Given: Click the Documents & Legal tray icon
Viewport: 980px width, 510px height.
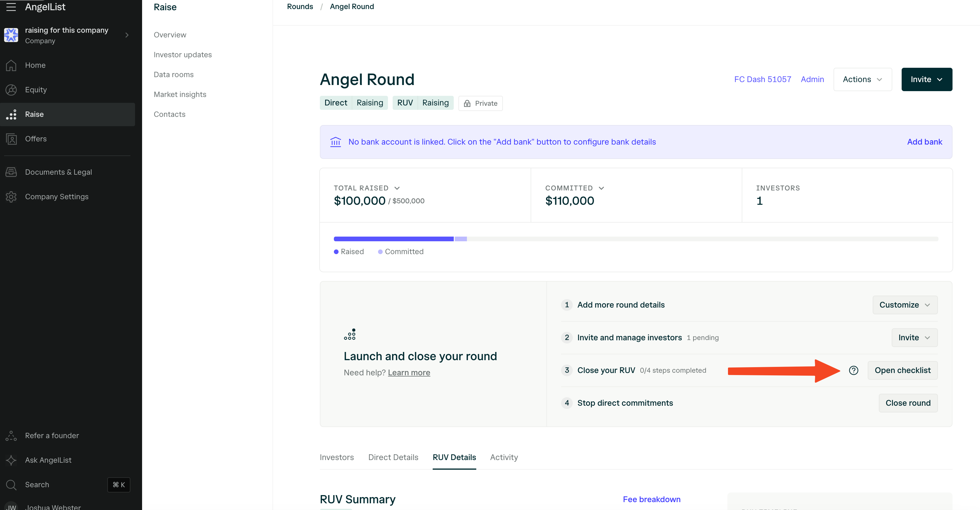Looking at the screenshot, I should coord(11,172).
